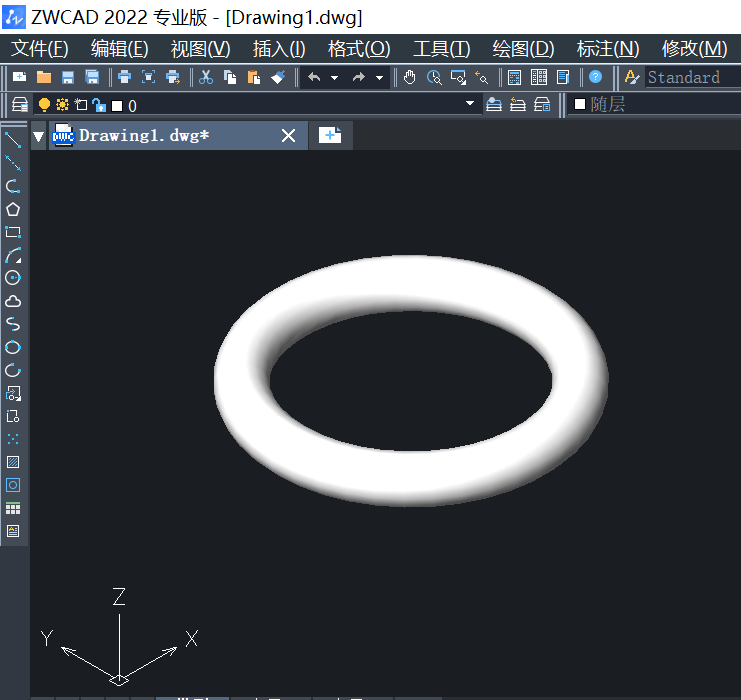
Task: Open the 视图(V) menu
Action: (200, 49)
